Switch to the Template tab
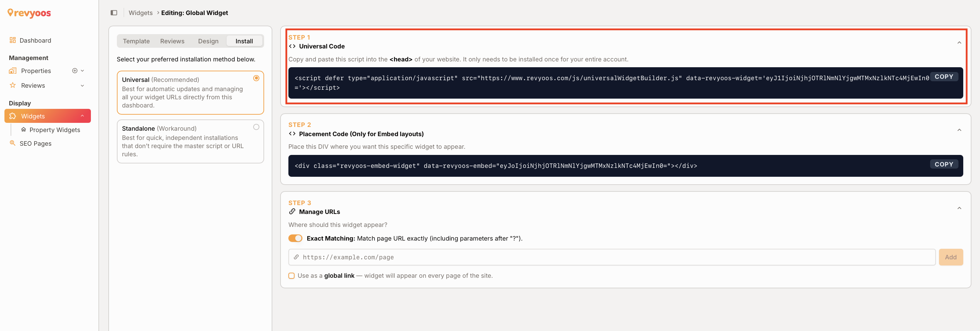Viewport: 980px width, 331px height. pyautogui.click(x=136, y=41)
